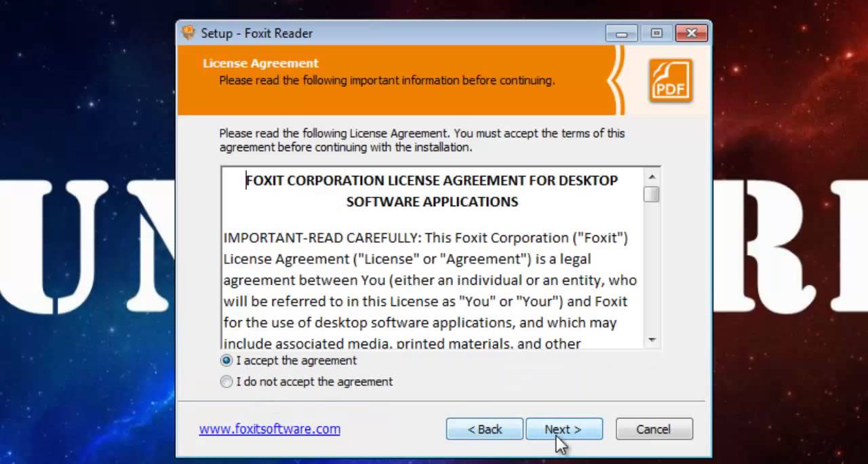The width and height of the screenshot is (868, 464).
Task: Click the IMPORTANT-READ CAREFULLY paragraph text
Action: (430, 290)
